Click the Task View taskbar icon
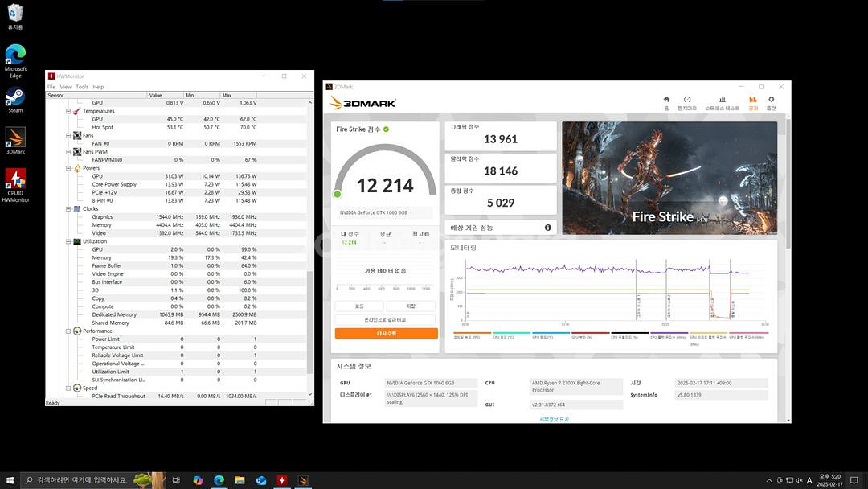The height and width of the screenshot is (489, 868). point(176,480)
